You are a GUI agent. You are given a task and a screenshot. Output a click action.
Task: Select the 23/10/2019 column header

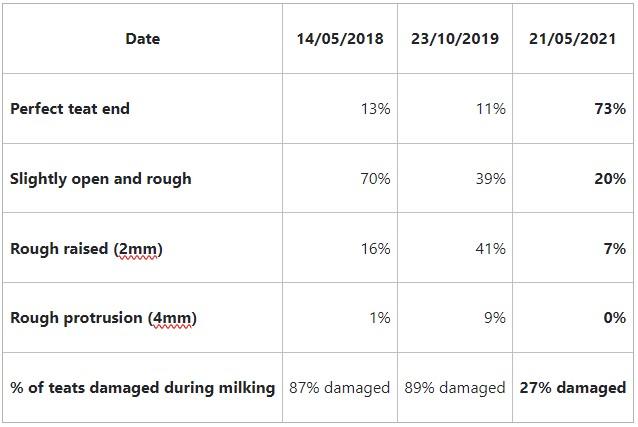click(x=454, y=39)
